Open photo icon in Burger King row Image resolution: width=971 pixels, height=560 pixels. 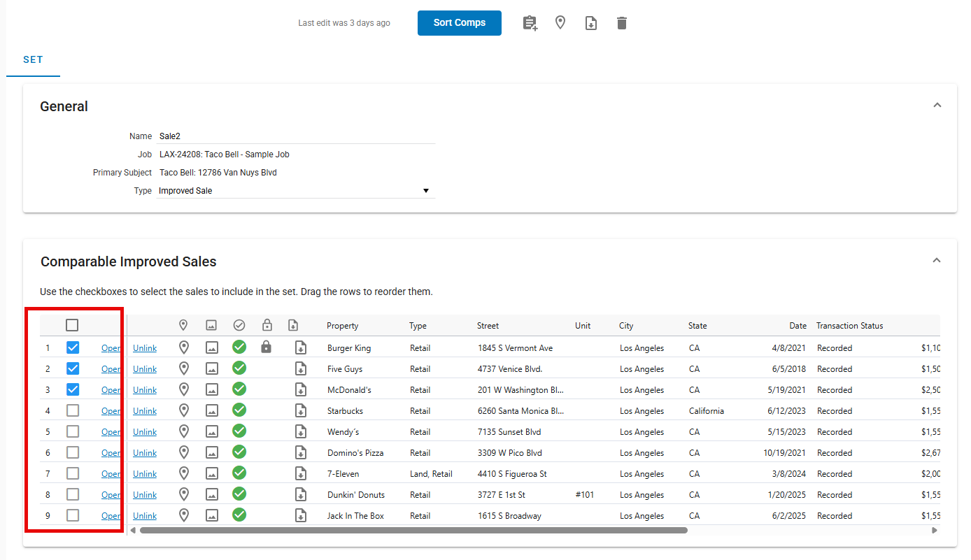[212, 347]
